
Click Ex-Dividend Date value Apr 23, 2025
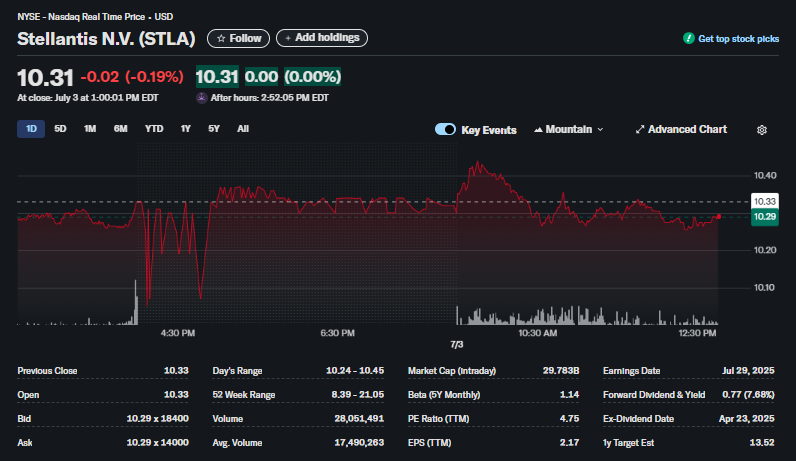coord(747,418)
